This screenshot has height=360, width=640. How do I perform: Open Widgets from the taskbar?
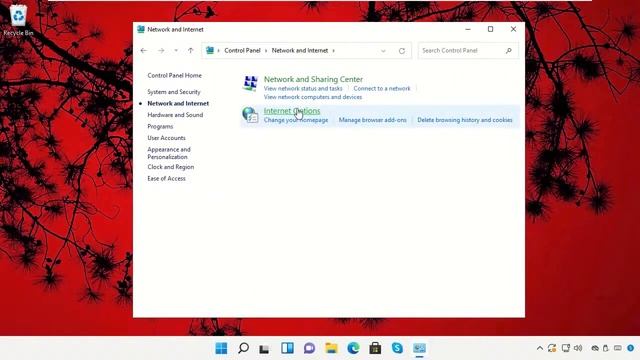[x=287, y=348]
